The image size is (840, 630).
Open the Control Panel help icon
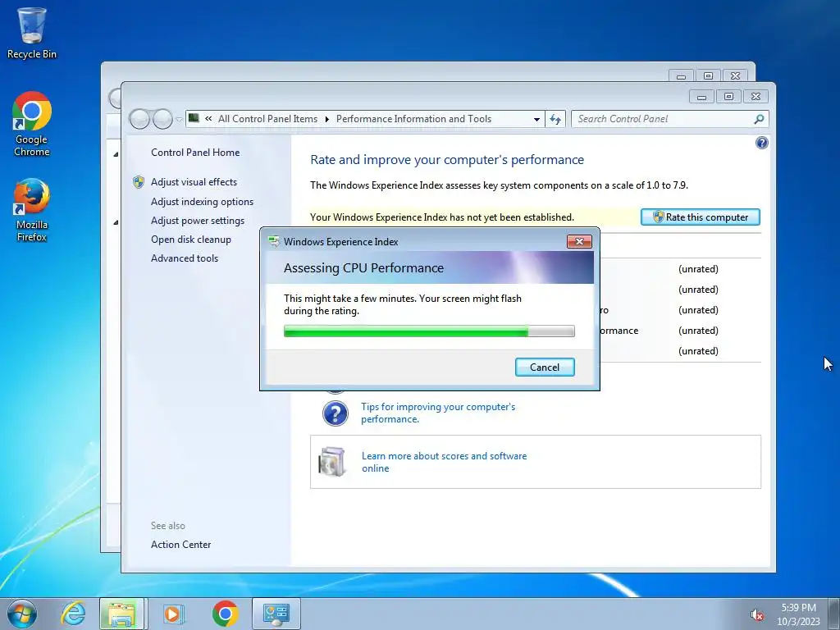coord(761,143)
